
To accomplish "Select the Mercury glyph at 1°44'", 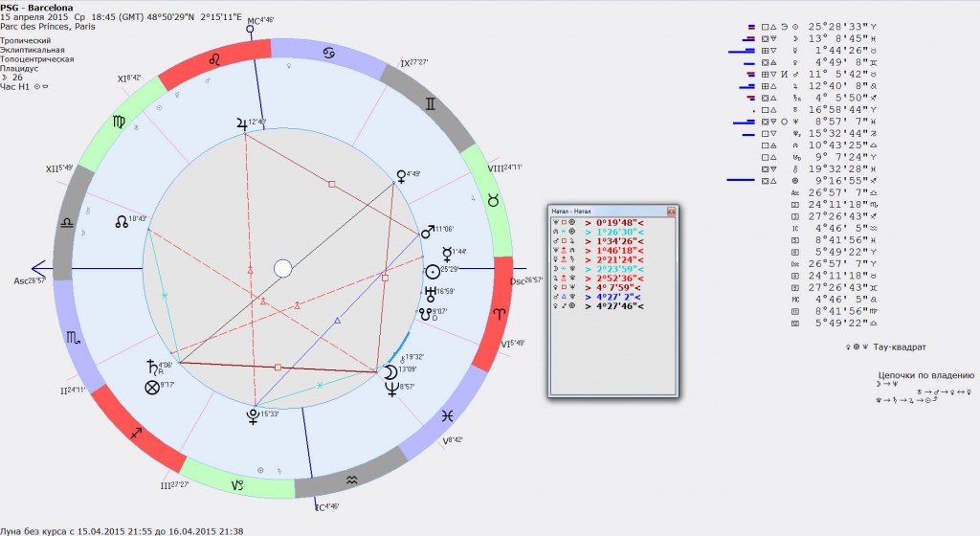I will (447, 254).
